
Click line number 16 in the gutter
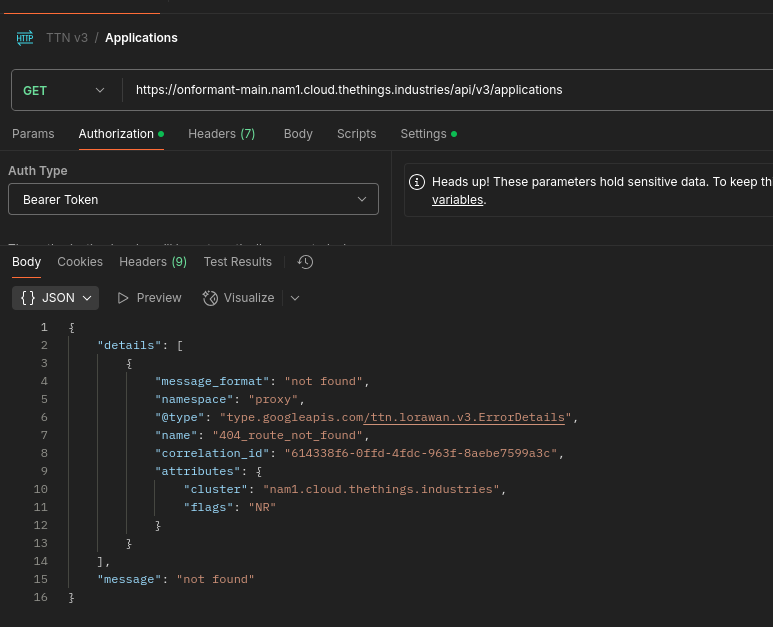(41, 597)
